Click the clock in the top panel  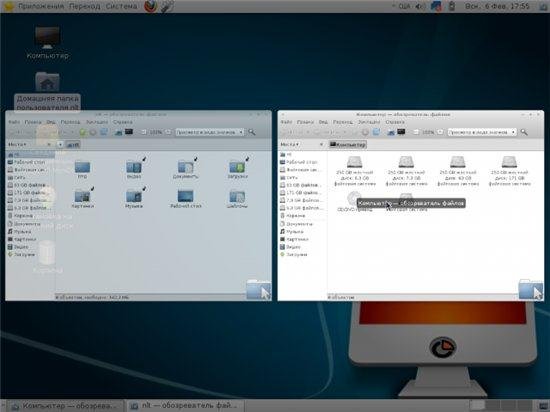(x=497, y=6)
